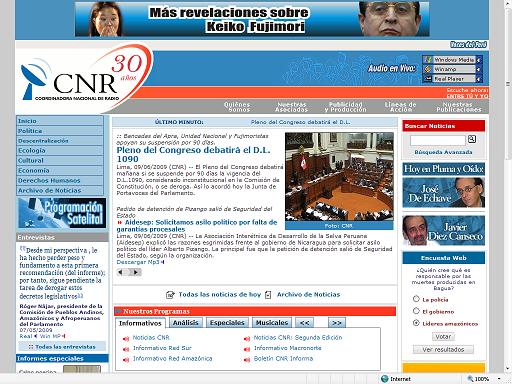Switch to the Especiales tab
This screenshot has height=384, width=512.
click(227, 323)
